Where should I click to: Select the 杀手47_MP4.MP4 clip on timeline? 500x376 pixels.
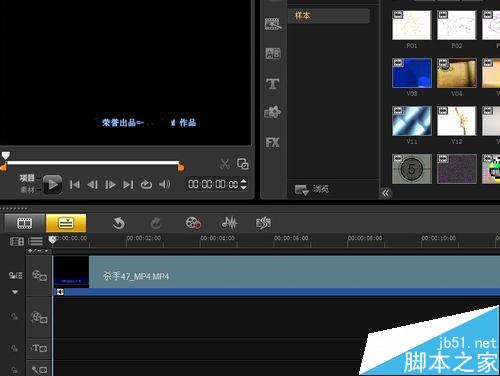(277, 276)
